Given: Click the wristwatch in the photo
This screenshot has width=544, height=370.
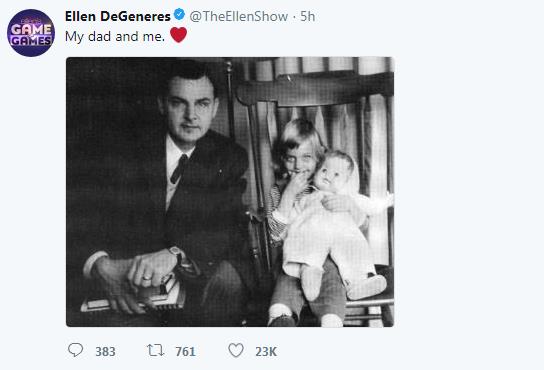Looking at the screenshot, I should click(177, 256).
